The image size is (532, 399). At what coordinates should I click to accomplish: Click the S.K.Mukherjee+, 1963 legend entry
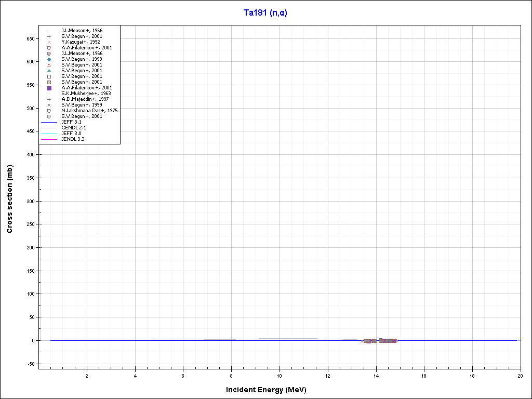coord(82,94)
